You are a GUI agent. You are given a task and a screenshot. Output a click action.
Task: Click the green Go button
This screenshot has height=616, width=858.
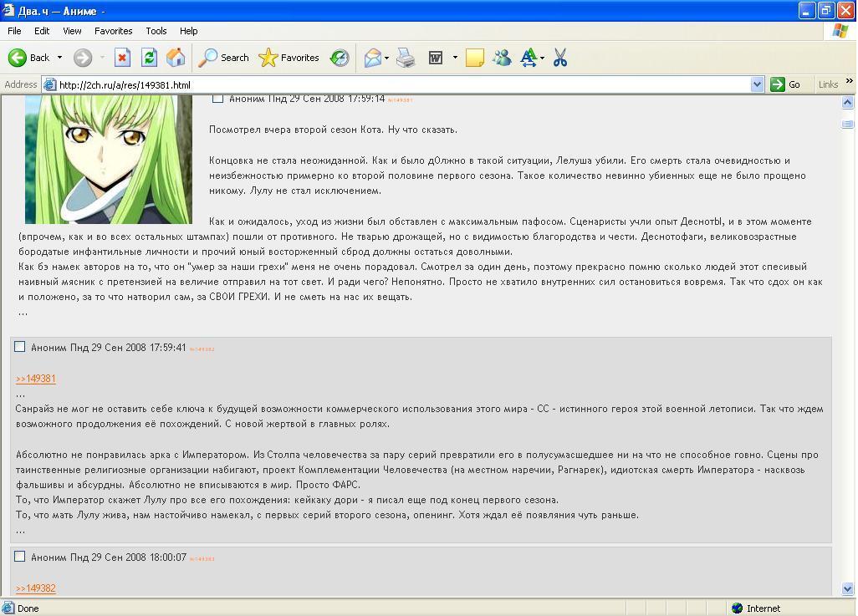pos(786,84)
